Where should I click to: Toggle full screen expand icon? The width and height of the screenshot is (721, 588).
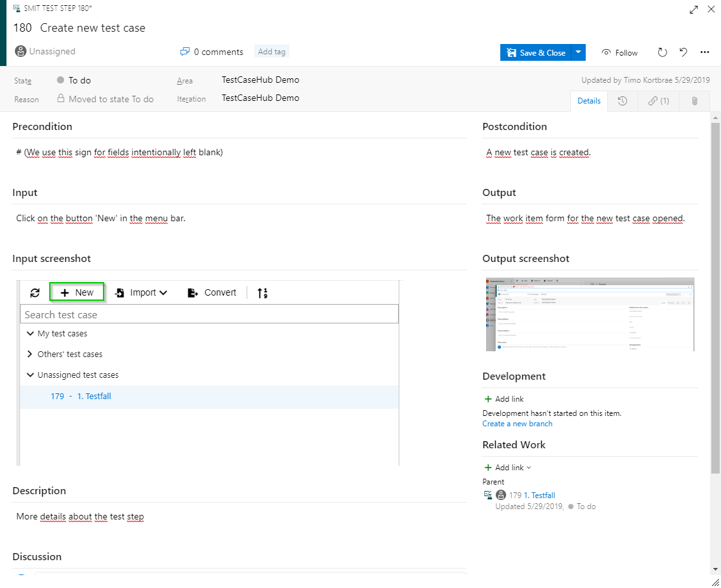point(694,10)
